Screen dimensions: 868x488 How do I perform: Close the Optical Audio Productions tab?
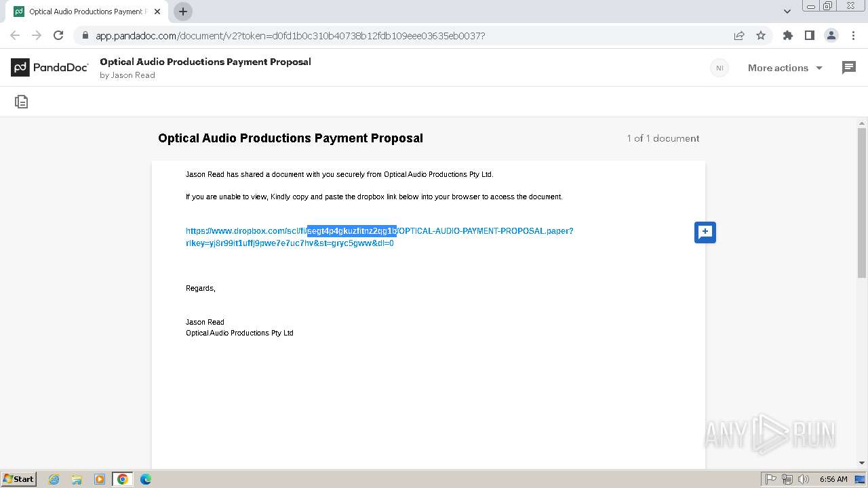click(x=157, y=12)
